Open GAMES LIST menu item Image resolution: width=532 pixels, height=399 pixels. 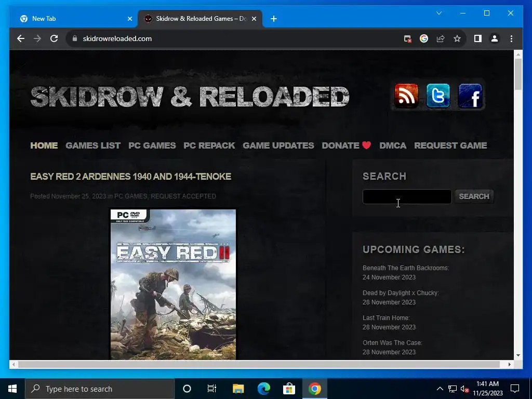[x=93, y=145]
